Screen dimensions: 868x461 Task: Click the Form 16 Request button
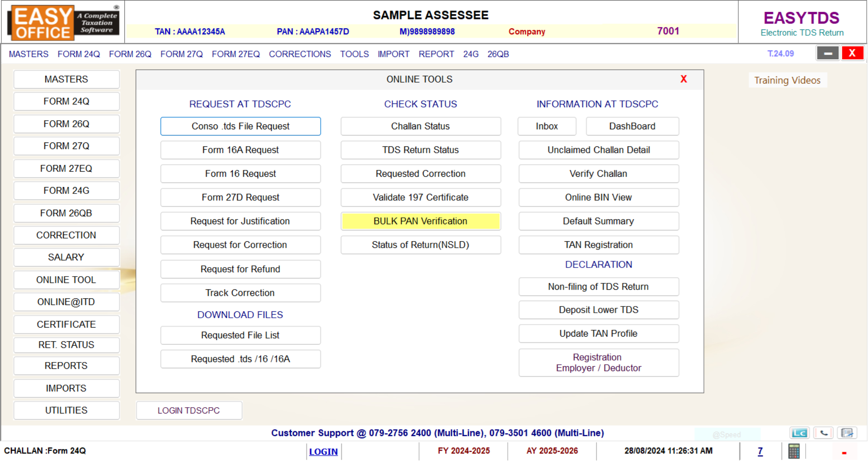tap(241, 174)
